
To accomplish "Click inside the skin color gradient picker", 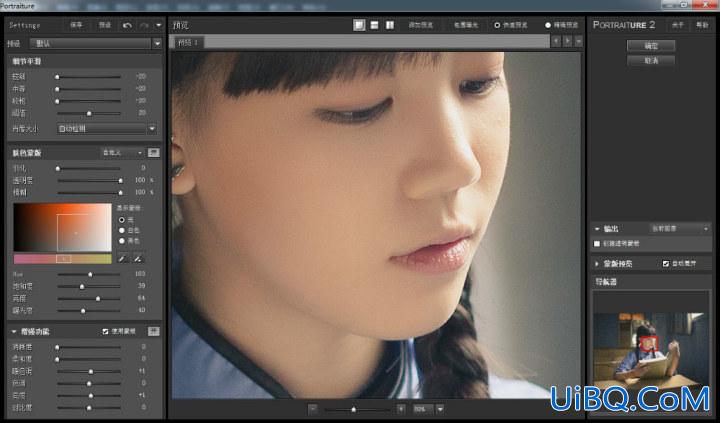I will pyautogui.click(x=62, y=227).
